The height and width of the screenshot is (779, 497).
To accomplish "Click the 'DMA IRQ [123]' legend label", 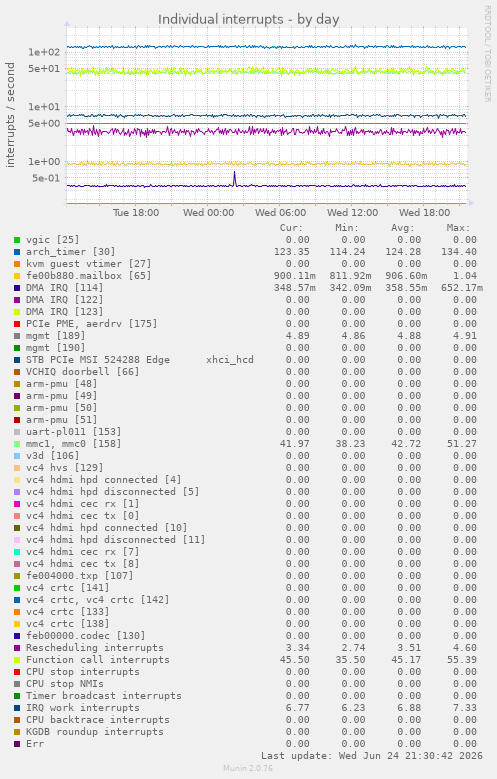I will pyautogui.click(x=65, y=312).
